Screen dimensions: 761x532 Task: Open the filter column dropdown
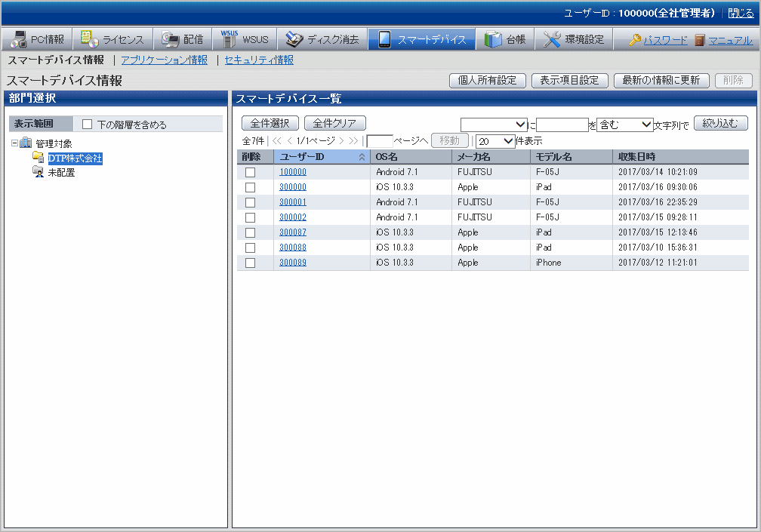coord(494,125)
